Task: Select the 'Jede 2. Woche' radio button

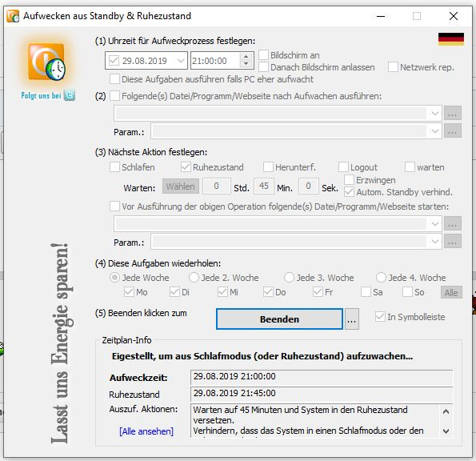Action: 194,277
